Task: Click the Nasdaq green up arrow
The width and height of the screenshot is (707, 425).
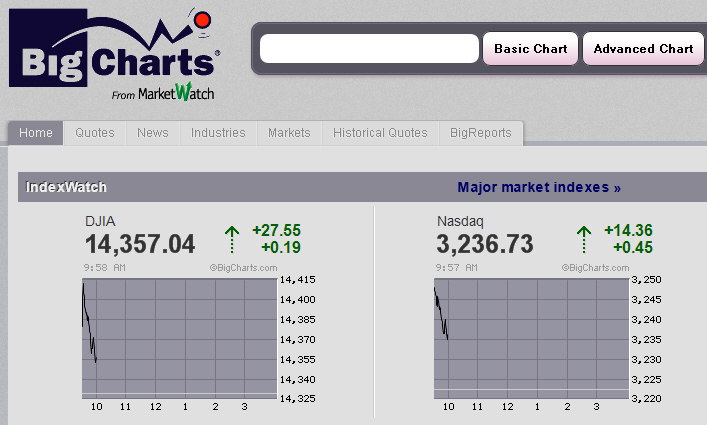Action: 584,239
